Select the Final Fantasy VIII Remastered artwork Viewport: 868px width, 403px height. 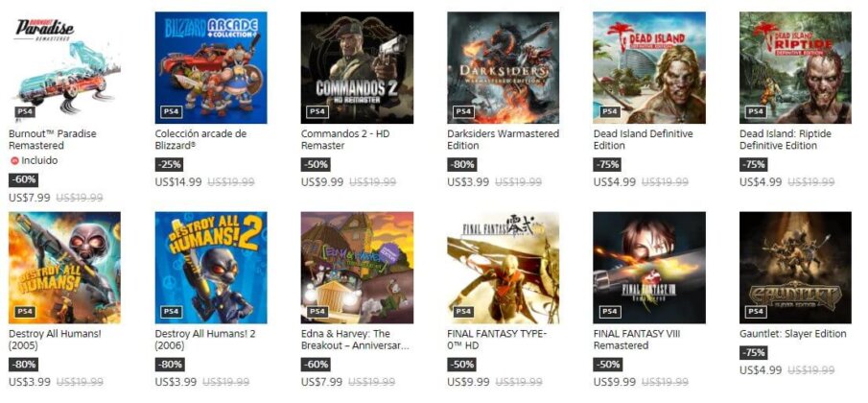(x=648, y=268)
